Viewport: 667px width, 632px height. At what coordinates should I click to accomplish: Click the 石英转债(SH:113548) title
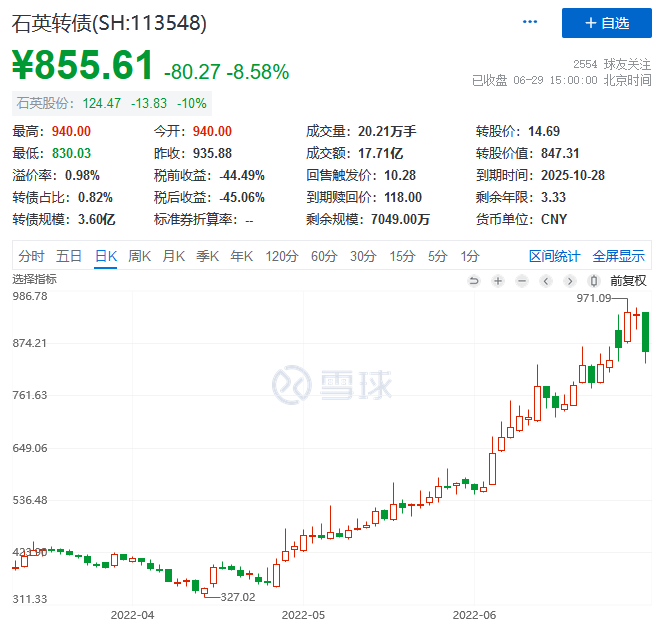109,23
